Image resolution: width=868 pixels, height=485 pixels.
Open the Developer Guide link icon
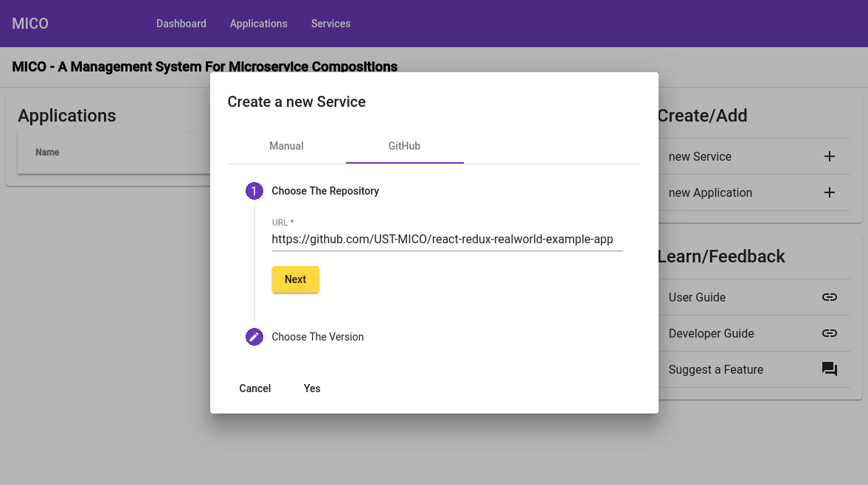(x=829, y=333)
